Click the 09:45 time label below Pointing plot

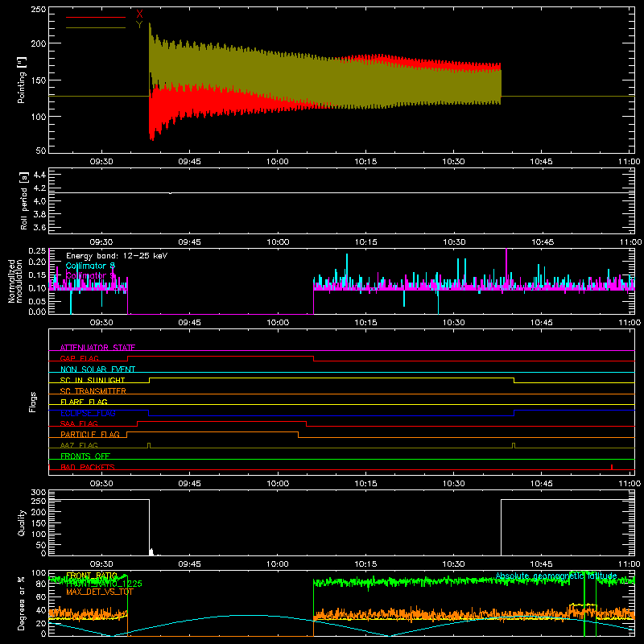coord(190,162)
